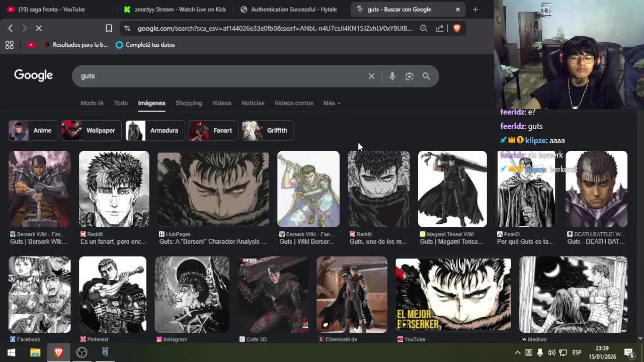Open Completá tus datos bookmark
Image resolution: width=644 pixels, height=362 pixels.
click(x=145, y=45)
